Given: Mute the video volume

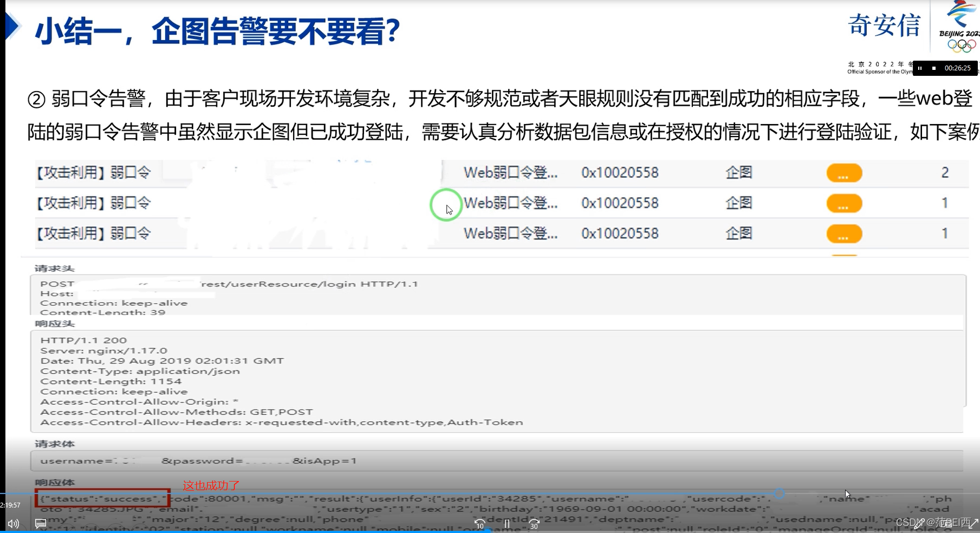Looking at the screenshot, I should coord(14,524).
